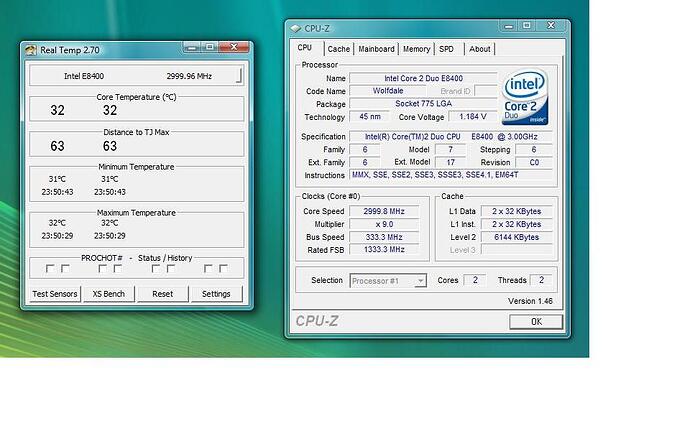This screenshot has height=431, width=690.
Task: Tick the last PROCHOT# checkbox on the right
Action: point(223,268)
